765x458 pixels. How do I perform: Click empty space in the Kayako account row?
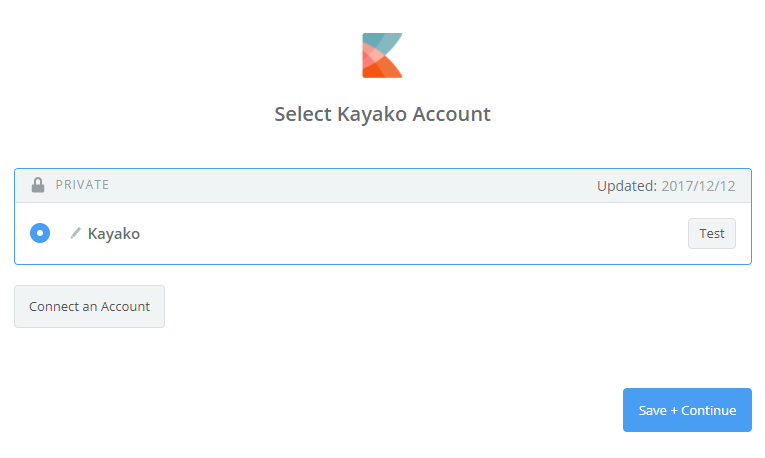tap(400, 234)
